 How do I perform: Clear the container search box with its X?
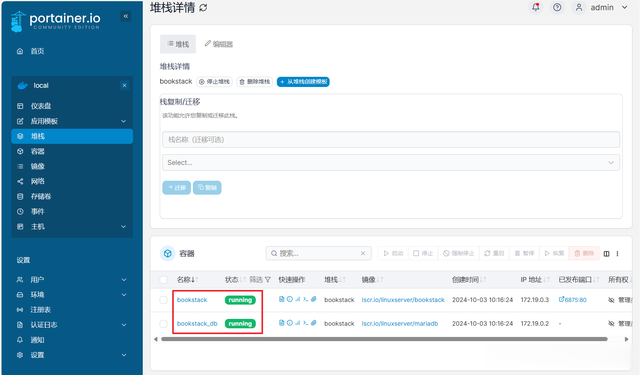coord(363,253)
